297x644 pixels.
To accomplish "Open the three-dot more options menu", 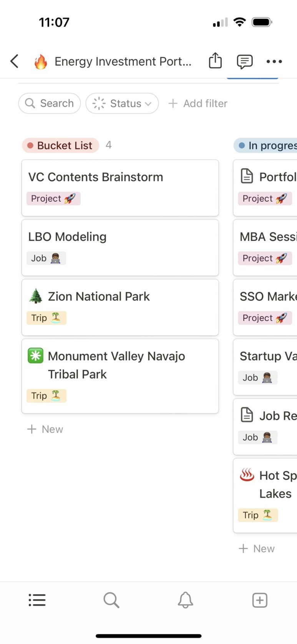I will [x=274, y=61].
